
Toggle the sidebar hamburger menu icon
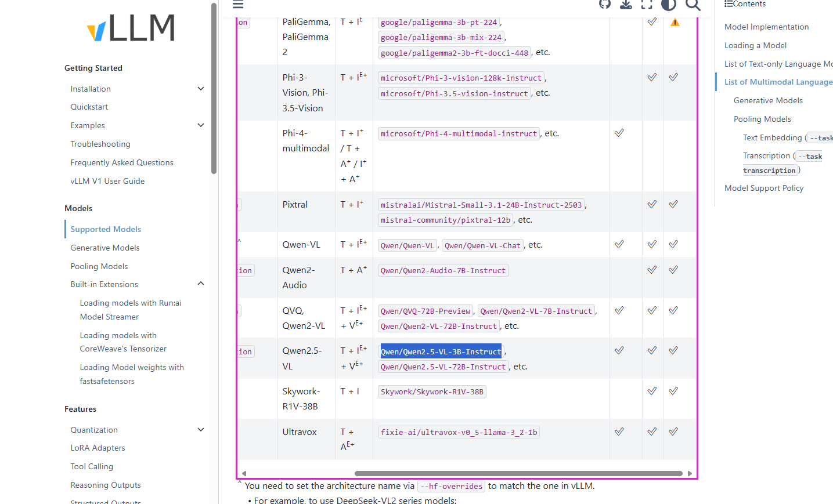[238, 5]
